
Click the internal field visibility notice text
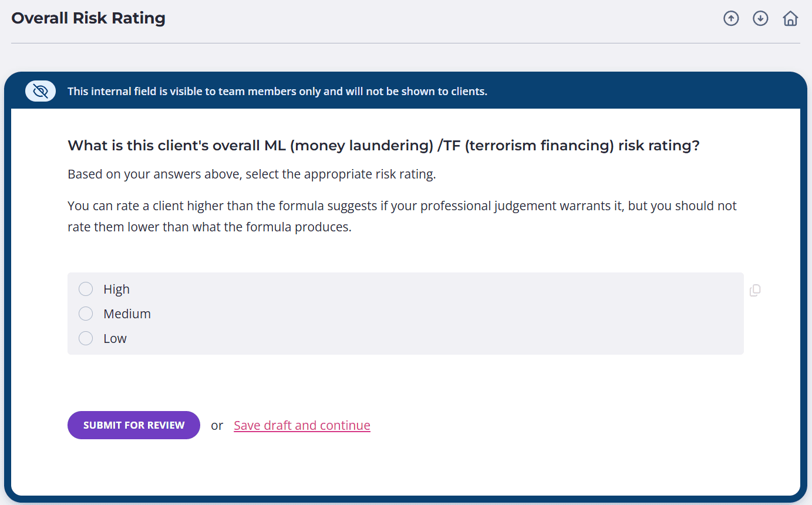pos(277,92)
